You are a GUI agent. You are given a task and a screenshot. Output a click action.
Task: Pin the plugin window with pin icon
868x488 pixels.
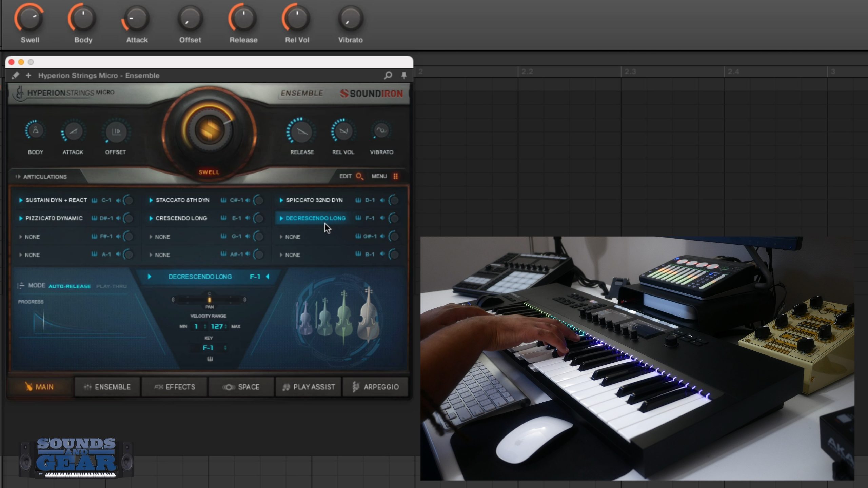(x=404, y=75)
